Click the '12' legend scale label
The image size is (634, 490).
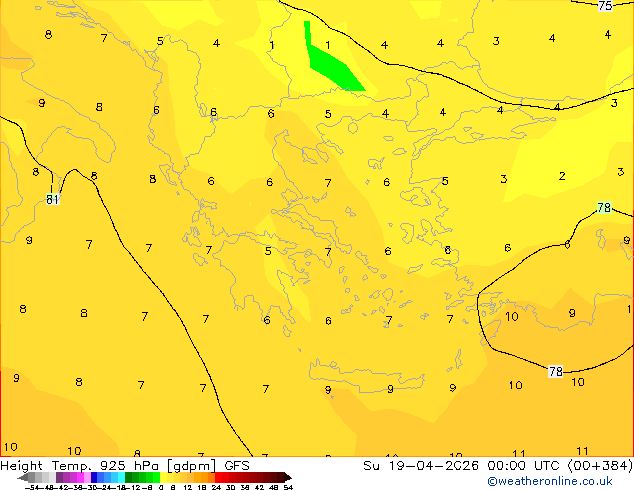(187, 487)
